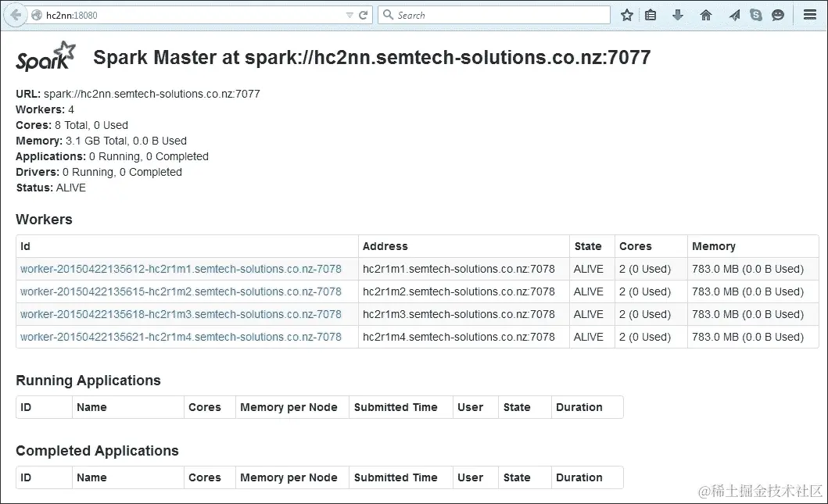
Task: Click the Running Applications heading
Action: 88,381
